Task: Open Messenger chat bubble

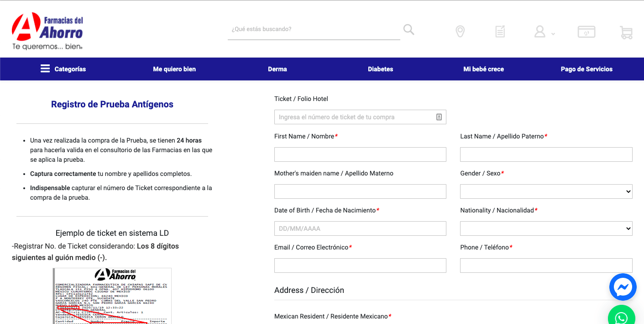Action: 623,287
